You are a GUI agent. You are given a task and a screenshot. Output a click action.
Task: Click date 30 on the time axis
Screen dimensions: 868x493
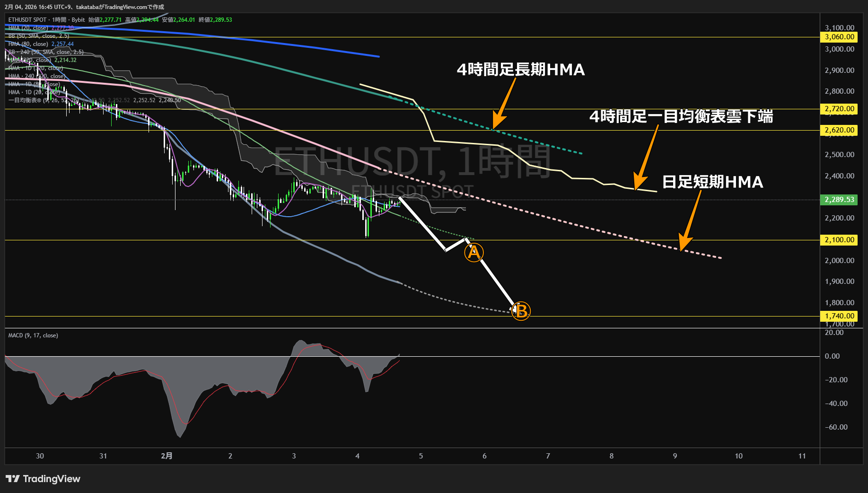40,456
